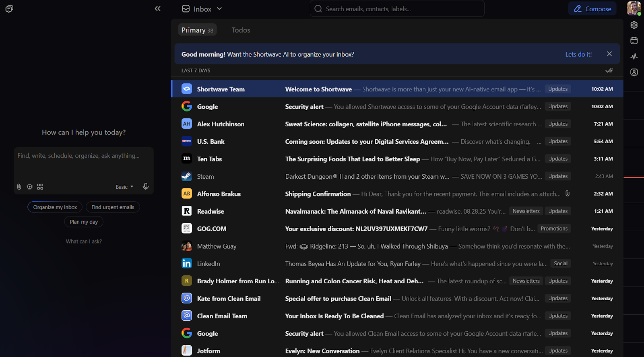
Task: Click the 'Organize my inbox' suggestion
Action: [x=55, y=207]
